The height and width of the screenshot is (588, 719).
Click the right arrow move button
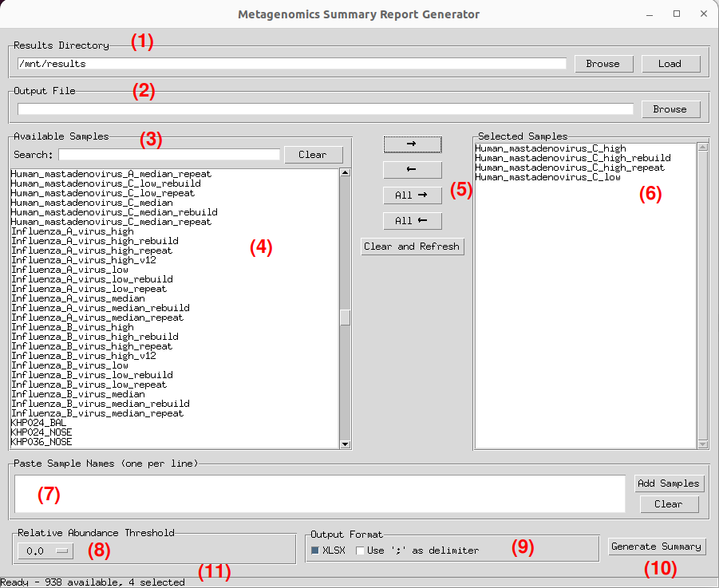pos(412,144)
